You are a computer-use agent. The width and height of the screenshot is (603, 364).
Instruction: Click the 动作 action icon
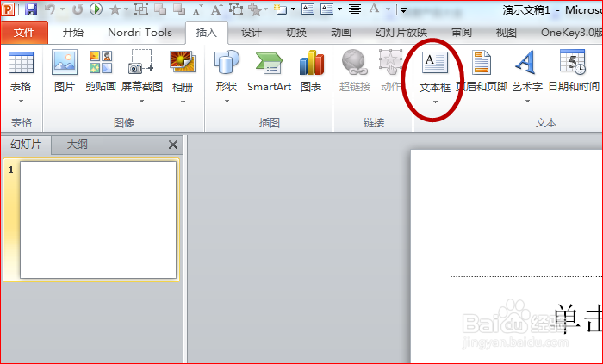click(391, 71)
